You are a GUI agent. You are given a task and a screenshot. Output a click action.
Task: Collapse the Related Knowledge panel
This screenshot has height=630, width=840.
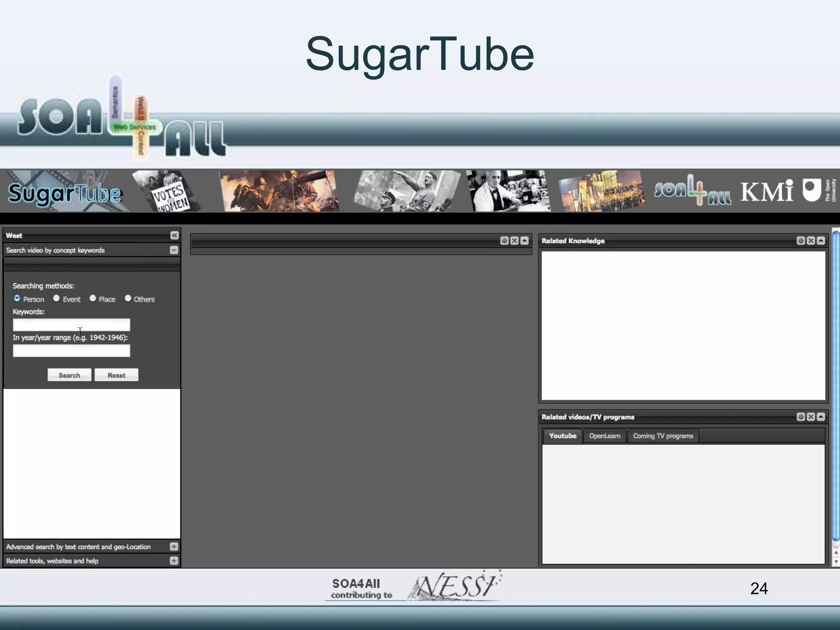tap(821, 240)
